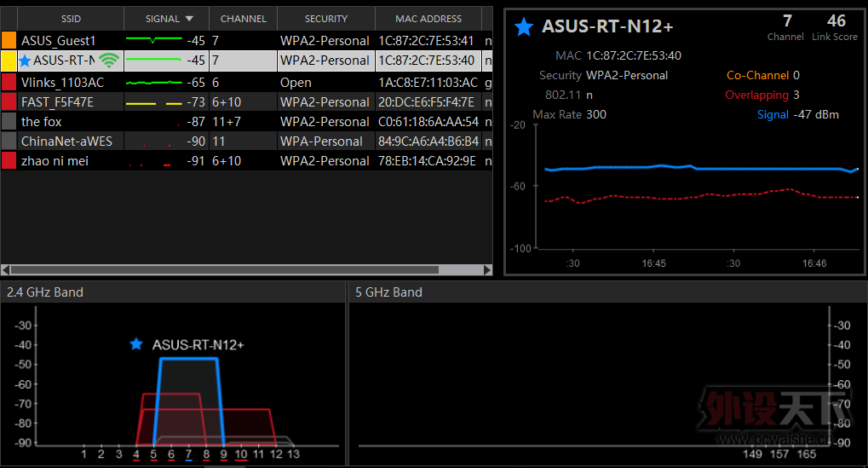Viewport: 868px width, 468px height.
Task: Click the red swatch beside zhao ni mei
Action: (x=9, y=160)
